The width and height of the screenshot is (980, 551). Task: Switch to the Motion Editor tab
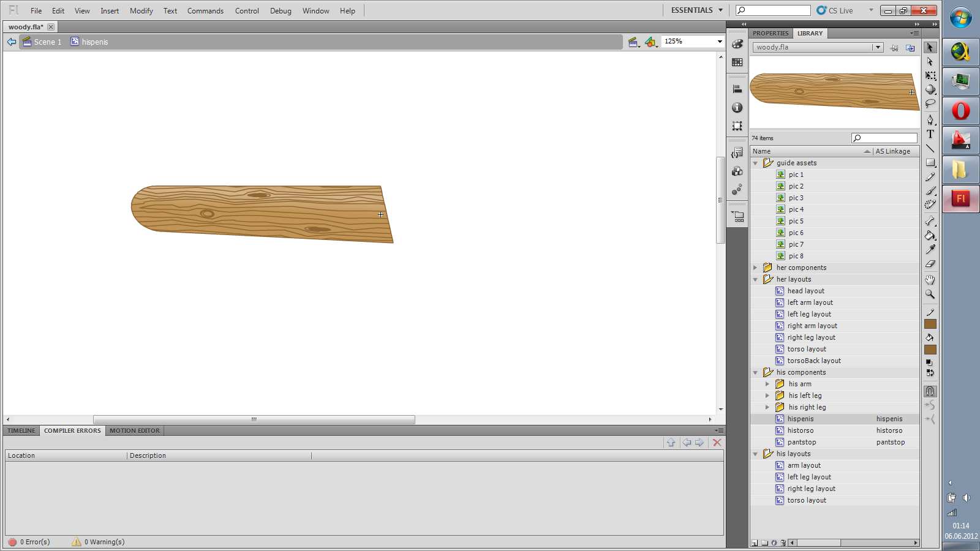click(x=134, y=431)
